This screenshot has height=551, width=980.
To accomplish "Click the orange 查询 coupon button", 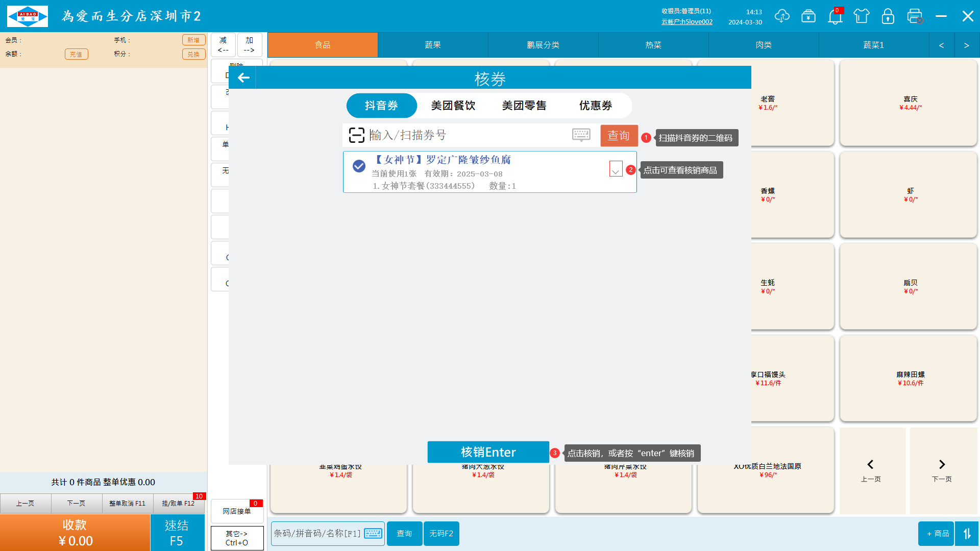I will pos(619,135).
